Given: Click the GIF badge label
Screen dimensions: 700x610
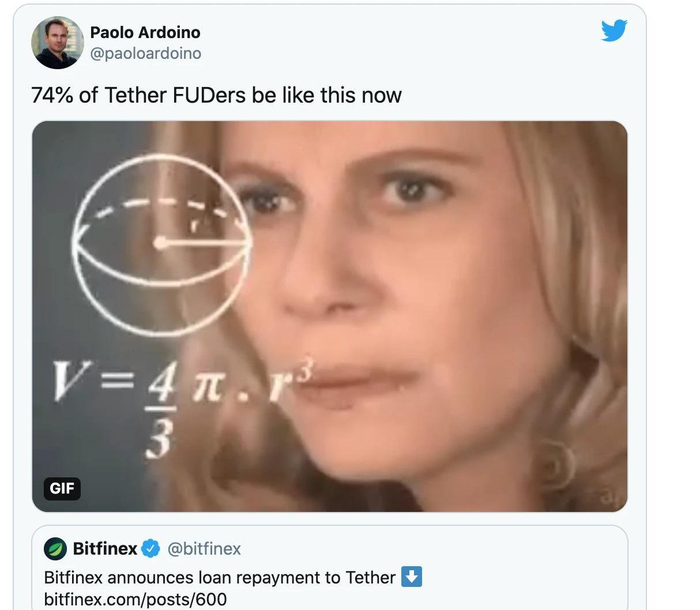Looking at the screenshot, I should point(62,488).
